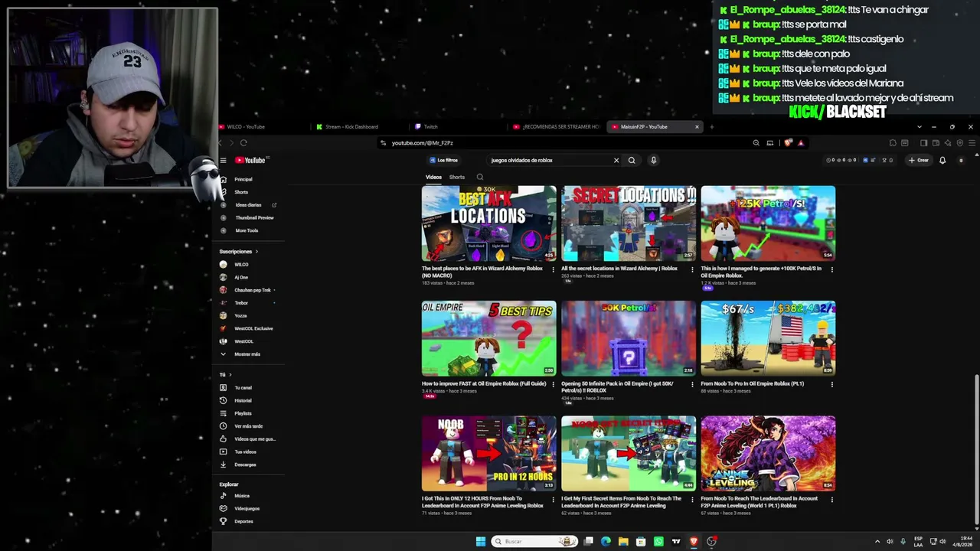Open Microsoft Edge from the taskbar
Screen dimensions: 980x551
606,542
